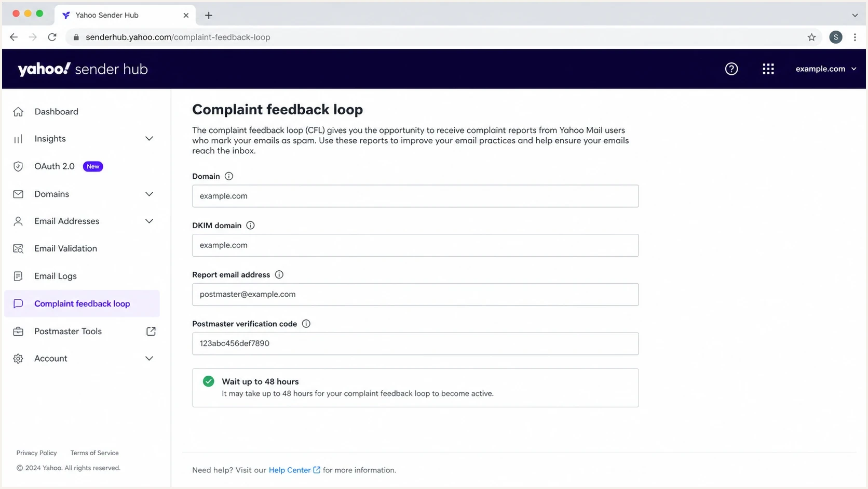The width and height of the screenshot is (868, 489).
Task: Reload the page
Action: pyautogui.click(x=52, y=37)
